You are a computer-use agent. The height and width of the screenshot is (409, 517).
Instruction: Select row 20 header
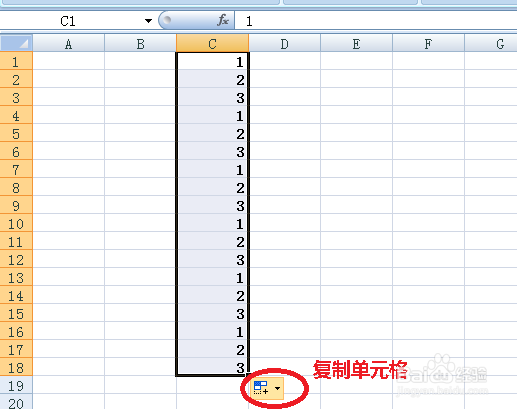pyautogui.click(x=16, y=402)
